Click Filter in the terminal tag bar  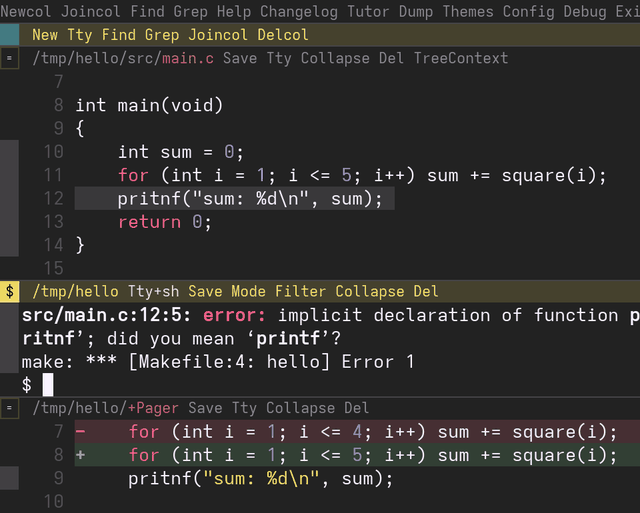tap(300, 291)
